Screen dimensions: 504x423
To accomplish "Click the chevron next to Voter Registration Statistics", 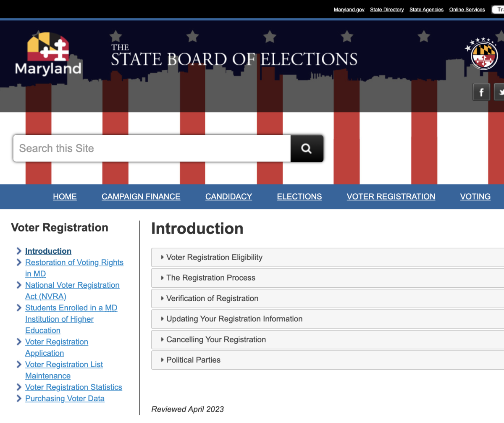I will tap(18, 387).
